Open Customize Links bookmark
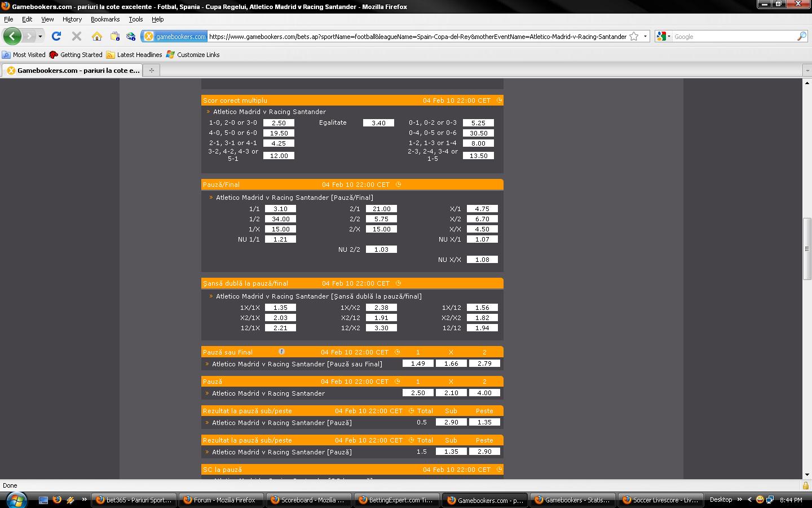812x508 pixels. (192, 55)
